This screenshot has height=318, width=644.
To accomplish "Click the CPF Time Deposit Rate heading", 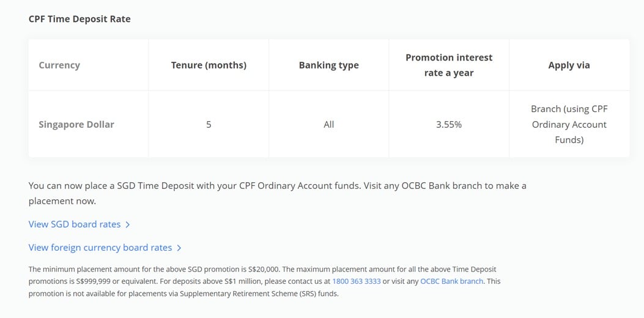I will (80, 19).
